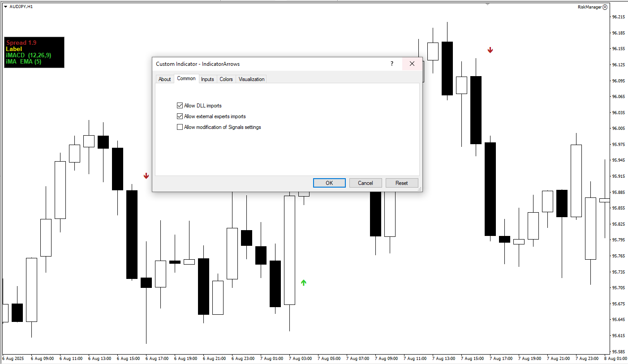Click the red down arrow near the top right
The width and height of the screenshot is (628, 364).
coord(490,50)
